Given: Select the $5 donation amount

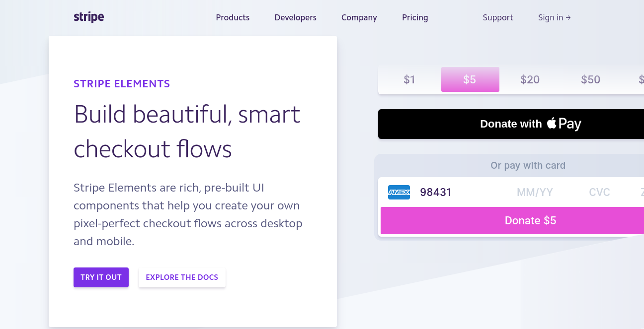Looking at the screenshot, I should click(470, 79).
